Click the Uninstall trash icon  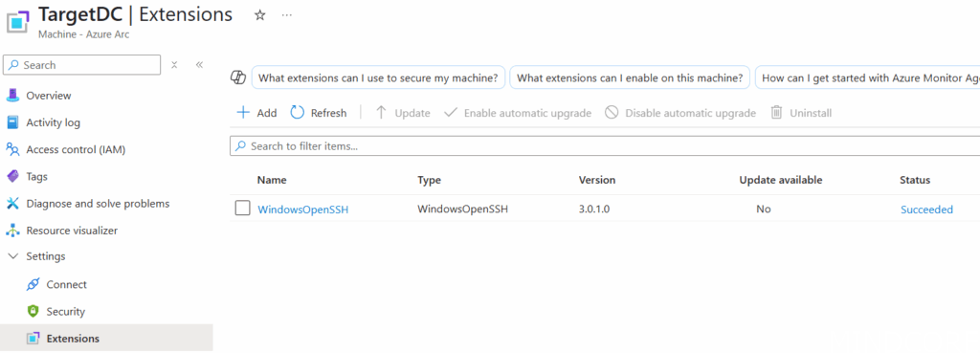click(x=776, y=113)
